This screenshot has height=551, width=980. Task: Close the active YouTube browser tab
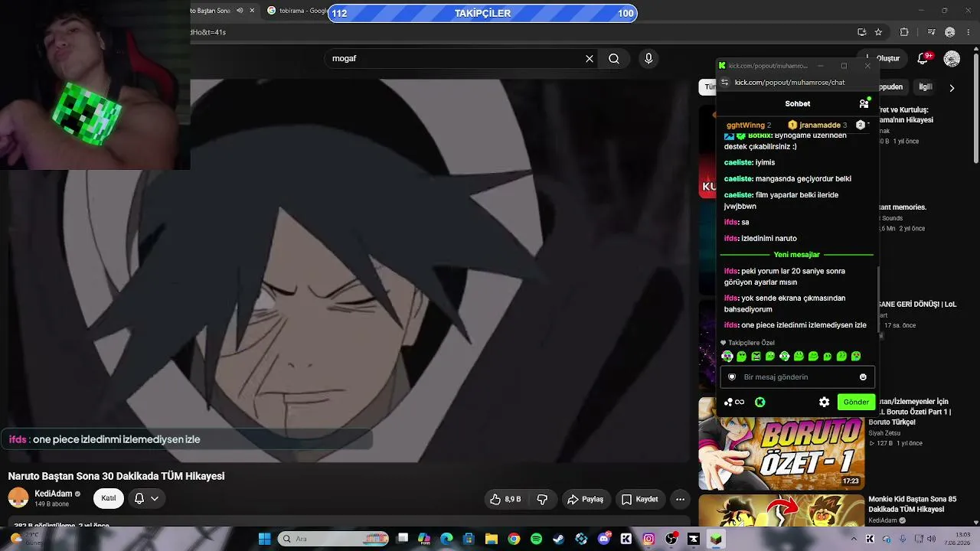click(x=252, y=11)
